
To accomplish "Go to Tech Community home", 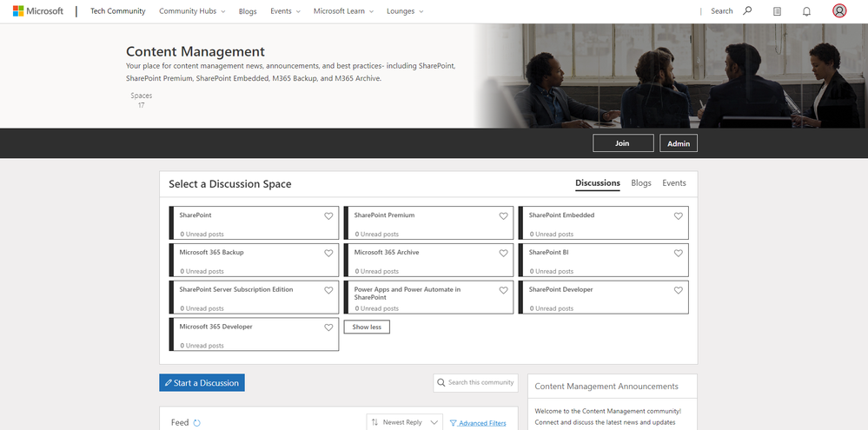I will coord(118,11).
